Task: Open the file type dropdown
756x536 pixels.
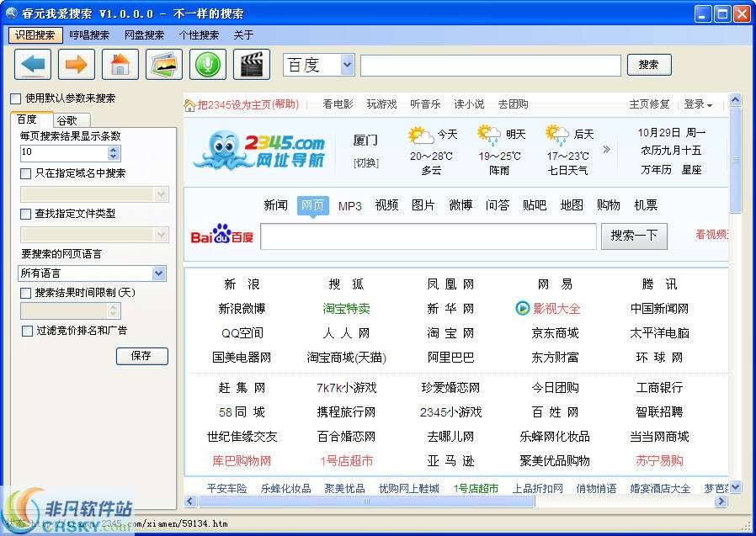Action: point(161,235)
